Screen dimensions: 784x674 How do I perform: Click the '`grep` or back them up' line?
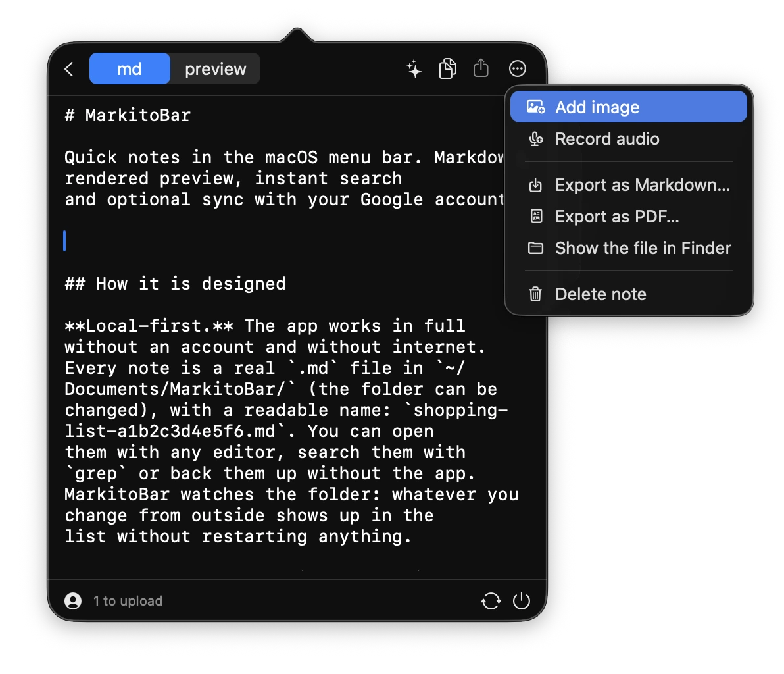(270, 473)
